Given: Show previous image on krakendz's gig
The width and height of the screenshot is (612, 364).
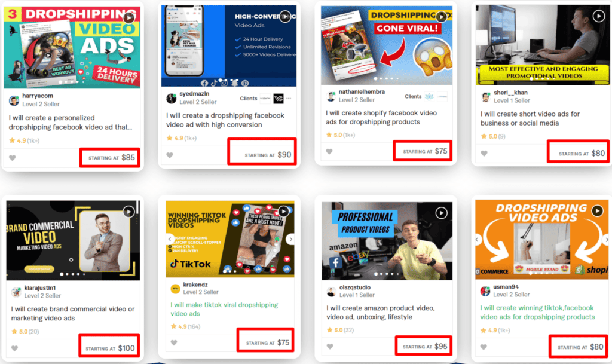Looking at the screenshot, I should coord(170,239).
